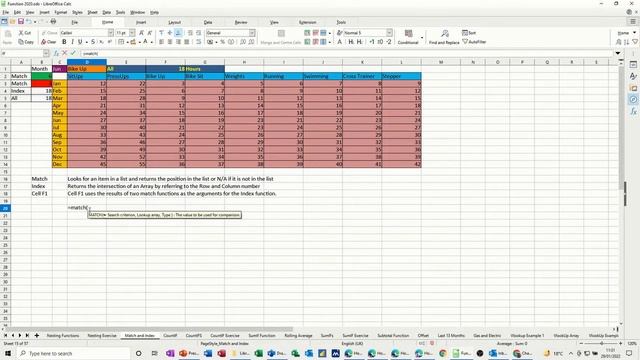Click the background color highlight swatch
This screenshot has width=640, height=360.
coord(133,42)
